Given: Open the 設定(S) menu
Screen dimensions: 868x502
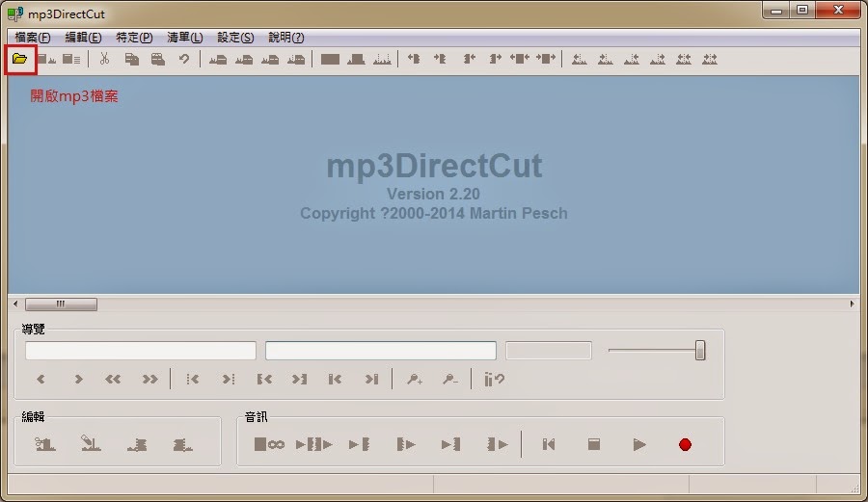Looking at the screenshot, I should pos(235,38).
